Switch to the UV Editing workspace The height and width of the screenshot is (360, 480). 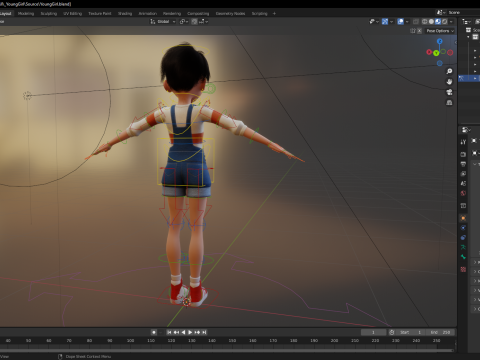(73, 14)
